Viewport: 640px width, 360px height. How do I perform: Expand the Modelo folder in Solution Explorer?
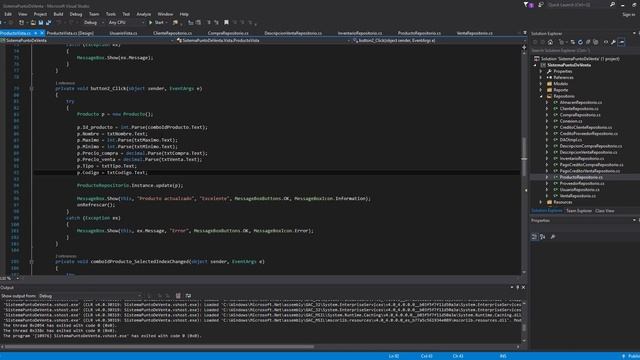tap(542, 84)
